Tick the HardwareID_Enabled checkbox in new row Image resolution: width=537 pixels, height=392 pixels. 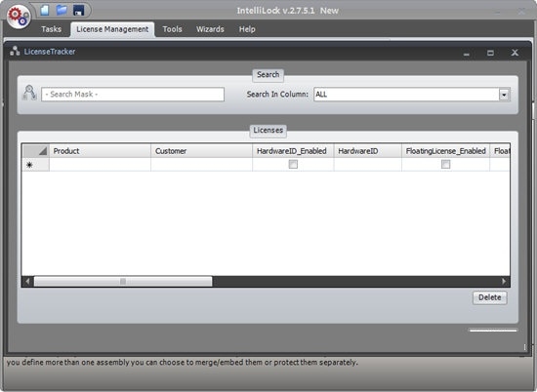[293, 165]
